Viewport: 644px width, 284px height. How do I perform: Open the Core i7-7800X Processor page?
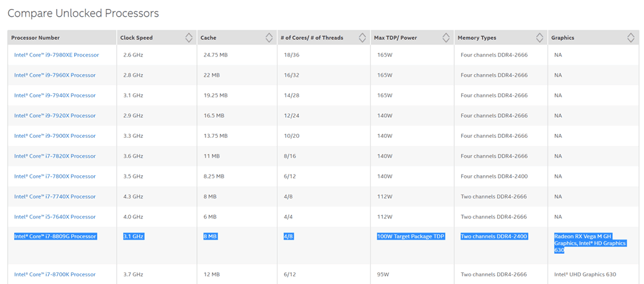(x=55, y=176)
